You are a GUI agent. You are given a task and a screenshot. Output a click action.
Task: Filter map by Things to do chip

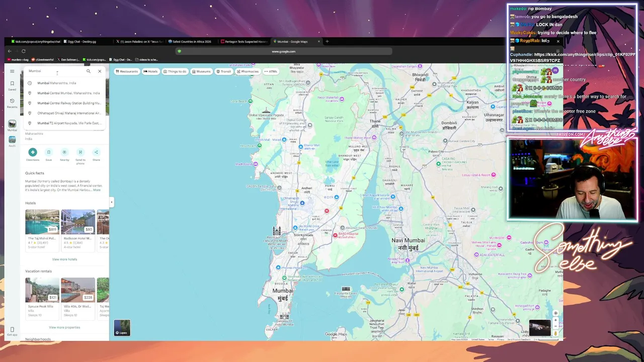click(174, 71)
